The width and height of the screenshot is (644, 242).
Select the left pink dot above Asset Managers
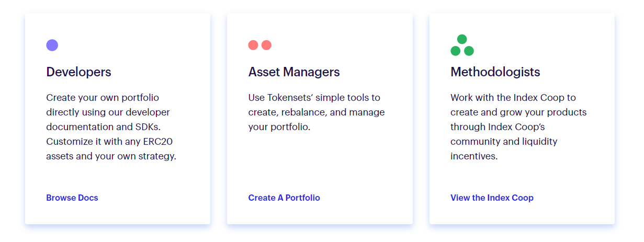click(x=253, y=45)
